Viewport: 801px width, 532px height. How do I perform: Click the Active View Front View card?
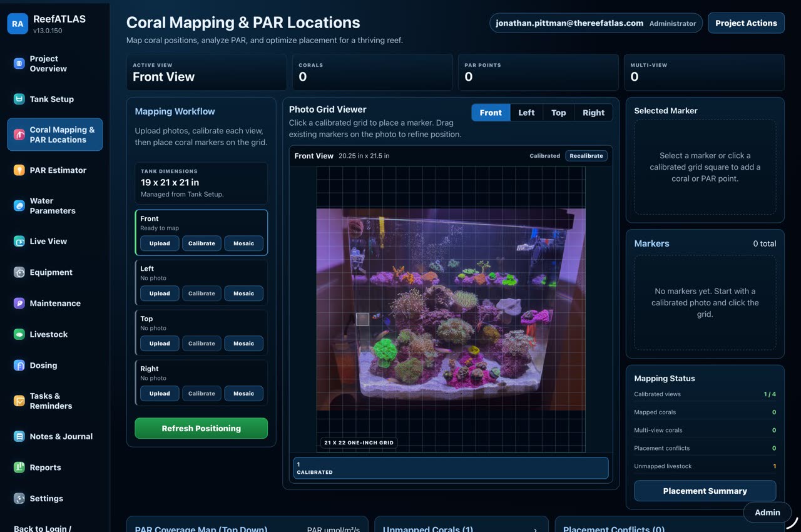[207, 72]
